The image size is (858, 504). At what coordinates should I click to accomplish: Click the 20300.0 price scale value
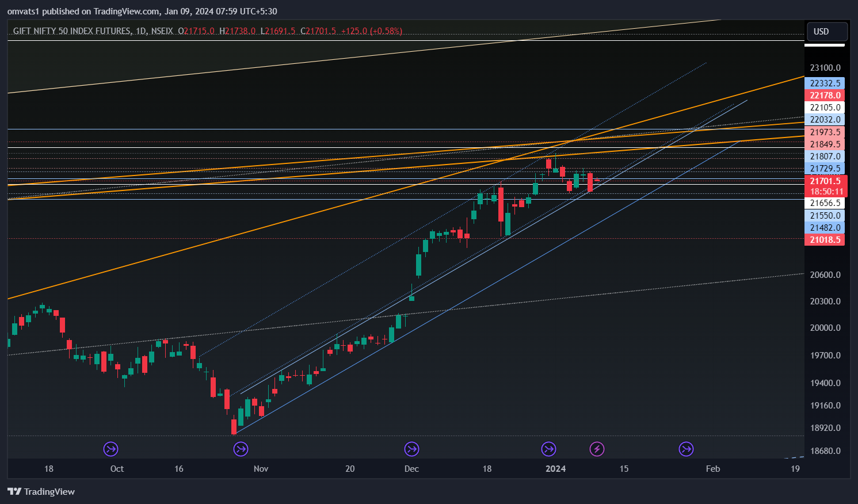pyautogui.click(x=825, y=301)
